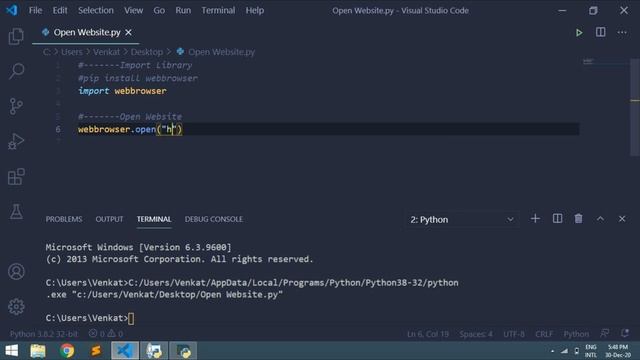Open the 2: Python terminal dropdown
The image size is (640, 360).
462,220
